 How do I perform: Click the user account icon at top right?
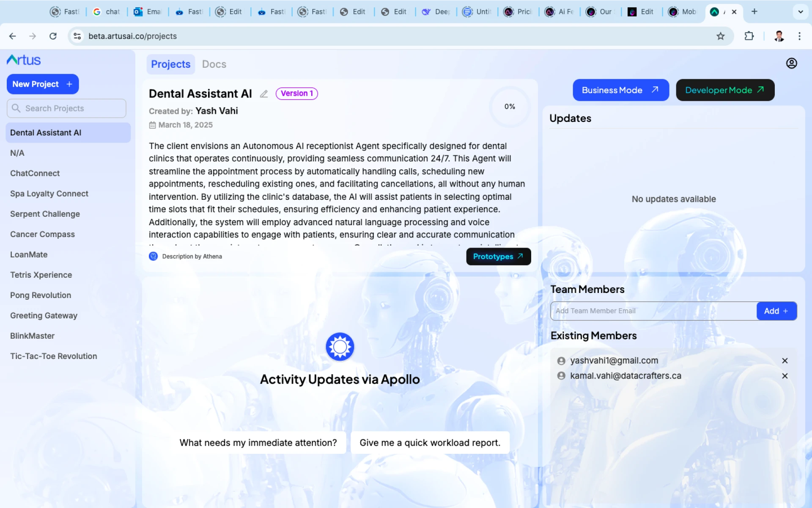click(x=791, y=63)
